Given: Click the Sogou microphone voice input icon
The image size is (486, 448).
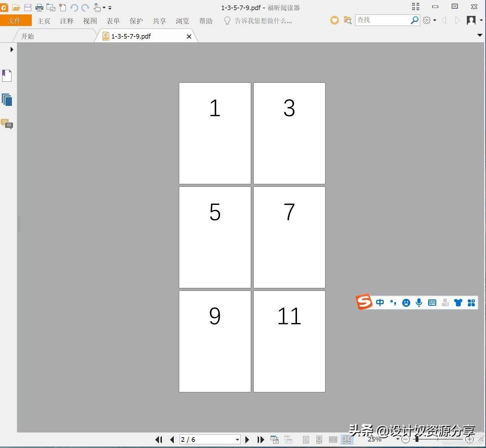Looking at the screenshot, I should click(x=419, y=302).
